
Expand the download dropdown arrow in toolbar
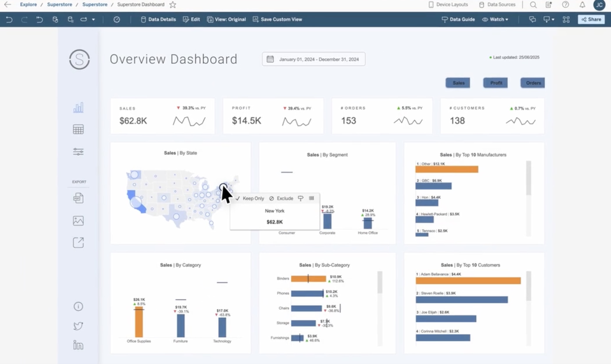[553, 20]
